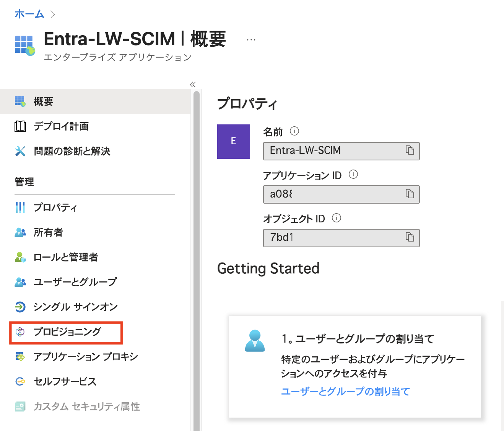
Task: Copy the アプリケーション ID value
Action: pos(410,194)
